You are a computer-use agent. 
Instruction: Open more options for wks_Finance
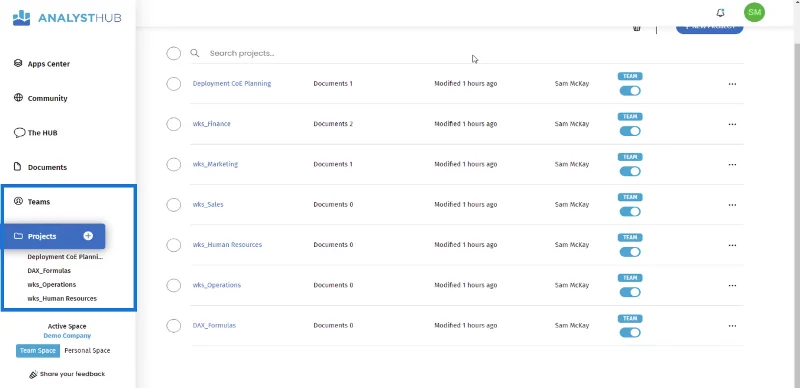tap(732, 125)
